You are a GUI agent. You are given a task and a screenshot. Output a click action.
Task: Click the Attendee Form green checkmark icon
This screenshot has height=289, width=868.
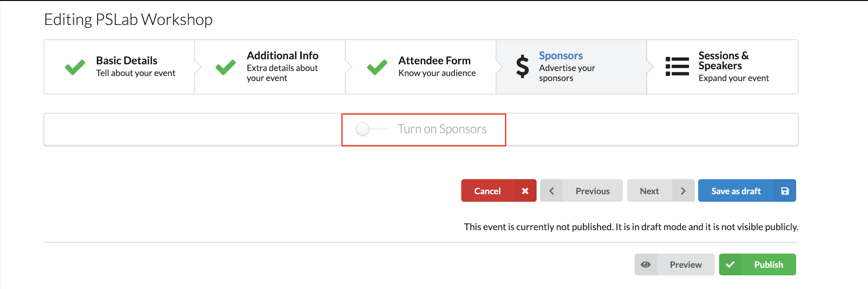(377, 67)
